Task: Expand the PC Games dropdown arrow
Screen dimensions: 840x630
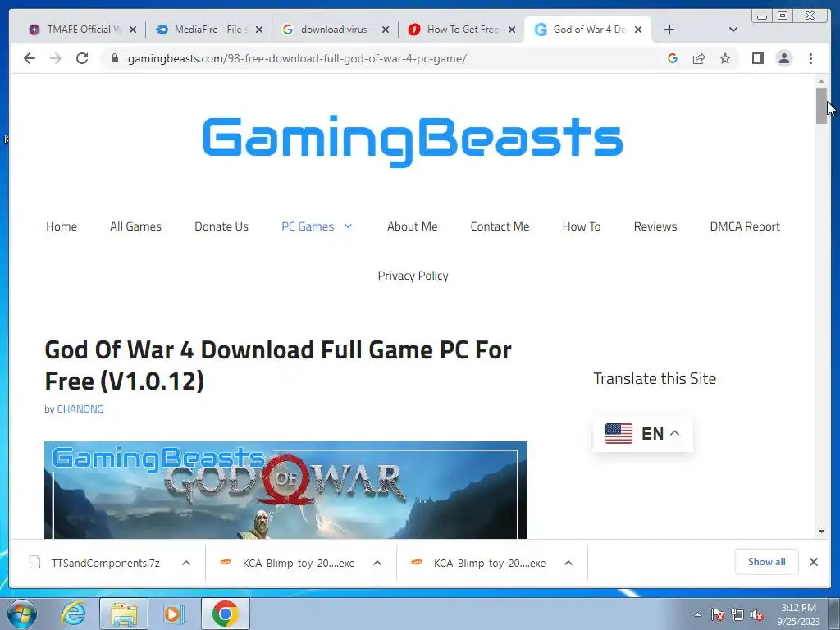Action: click(348, 226)
